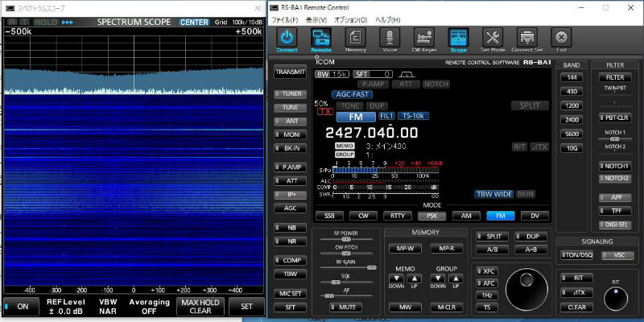
Task: Adjust the RF GAIN slider
Action: (345, 267)
